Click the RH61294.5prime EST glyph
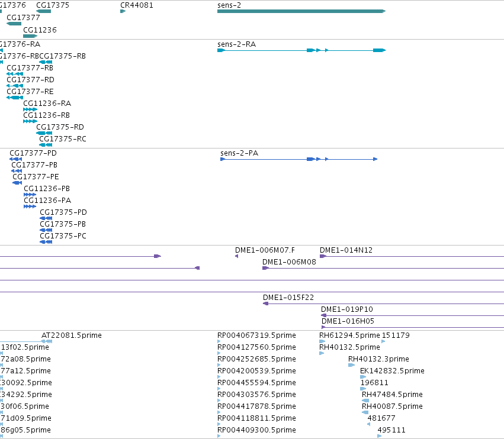The image size is (504, 439). tap(322, 341)
